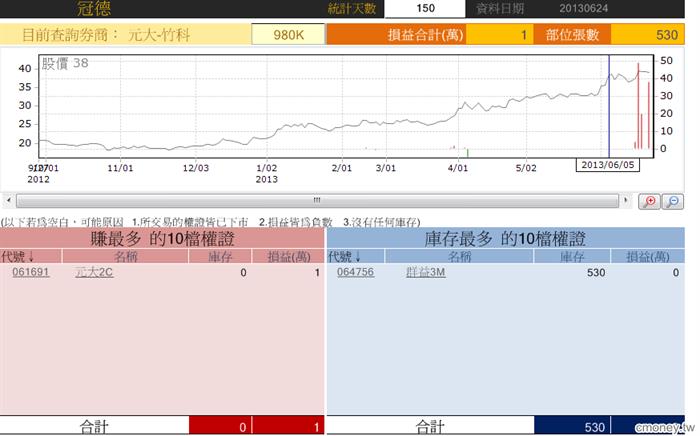Click 合計 label under profit table

click(94, 427)
